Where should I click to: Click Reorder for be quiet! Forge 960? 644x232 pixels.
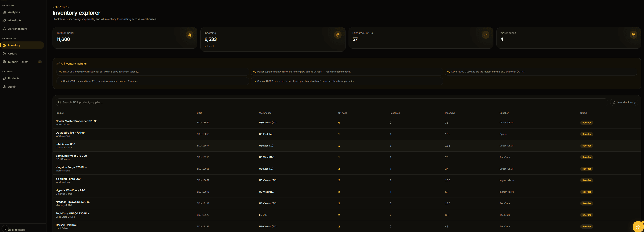tap(587, 180)
